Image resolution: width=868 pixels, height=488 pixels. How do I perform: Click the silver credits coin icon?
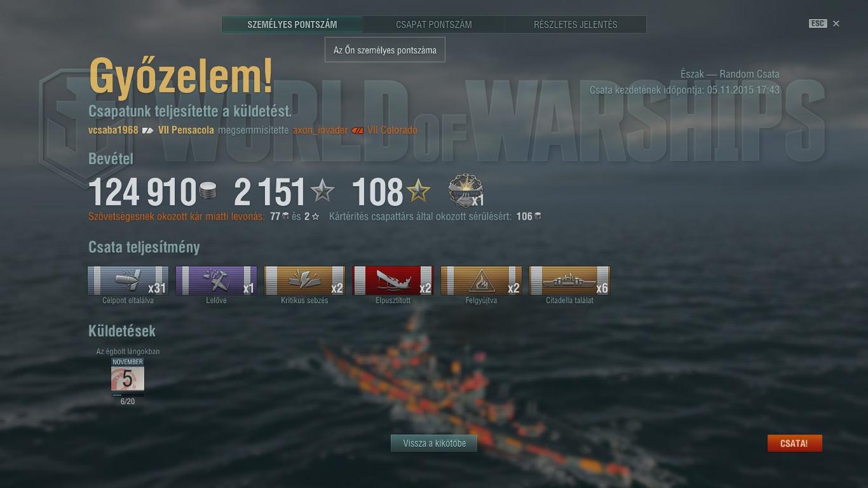(208, 191)
